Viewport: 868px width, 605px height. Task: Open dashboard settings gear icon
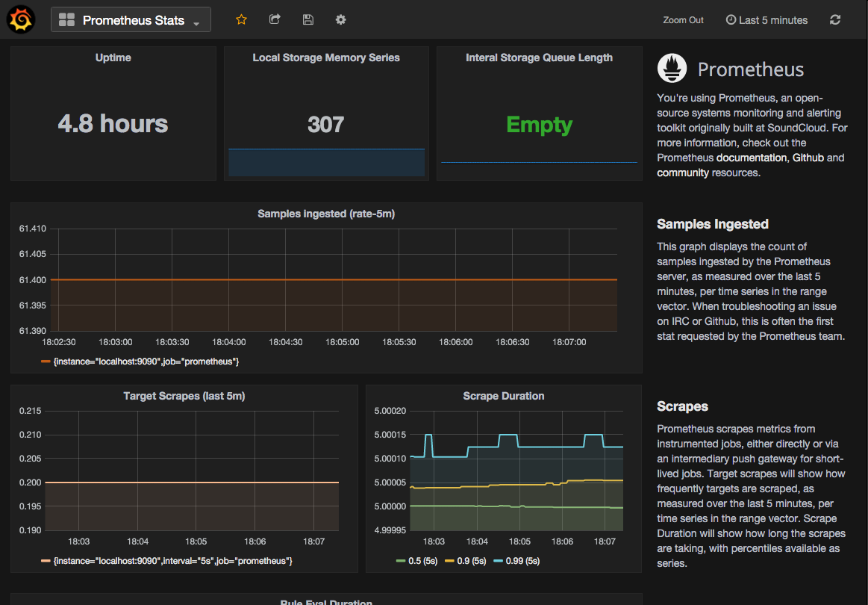pyautogui.click(x=340, y=19)
